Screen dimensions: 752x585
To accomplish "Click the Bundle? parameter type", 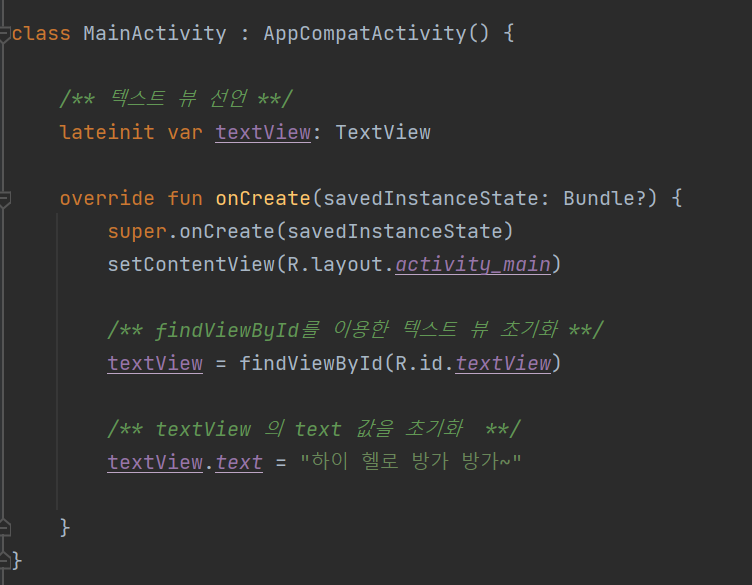I will (604, 199).
